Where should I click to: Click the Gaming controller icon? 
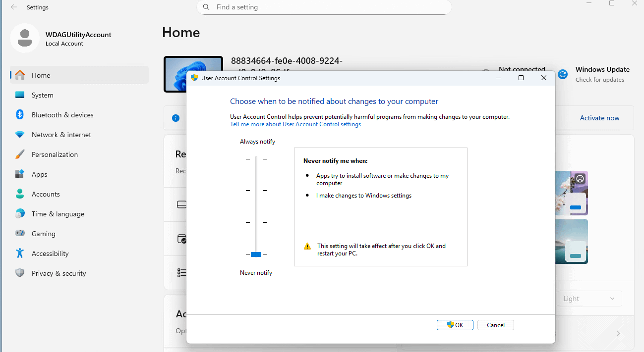pos(20,234)
